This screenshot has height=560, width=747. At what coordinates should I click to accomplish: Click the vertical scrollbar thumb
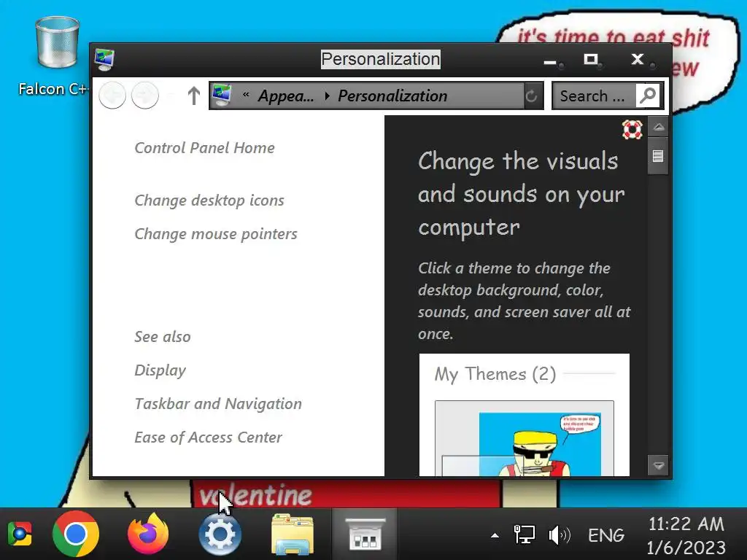(659, 156)
